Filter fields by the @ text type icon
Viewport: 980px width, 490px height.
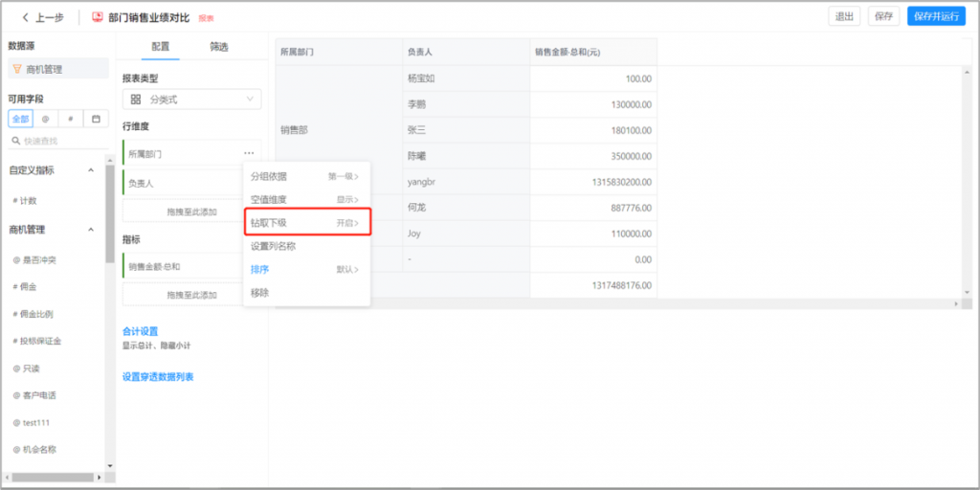tap(45, 119)
